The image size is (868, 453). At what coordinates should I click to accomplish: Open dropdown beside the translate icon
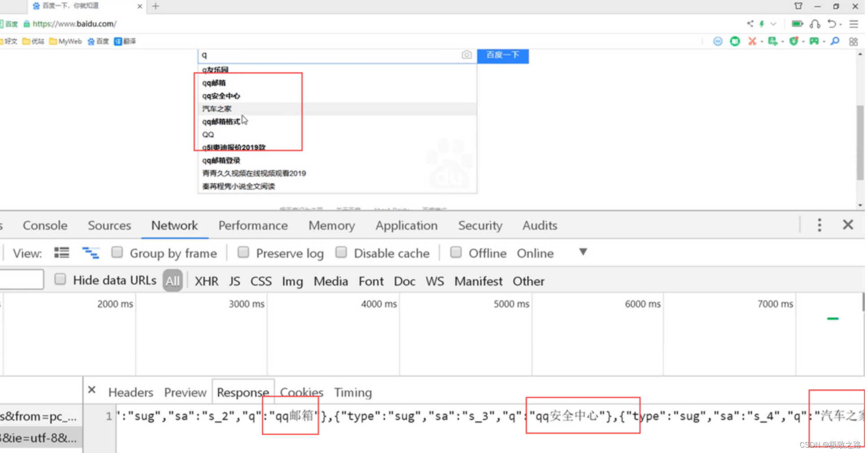(783, 42)
